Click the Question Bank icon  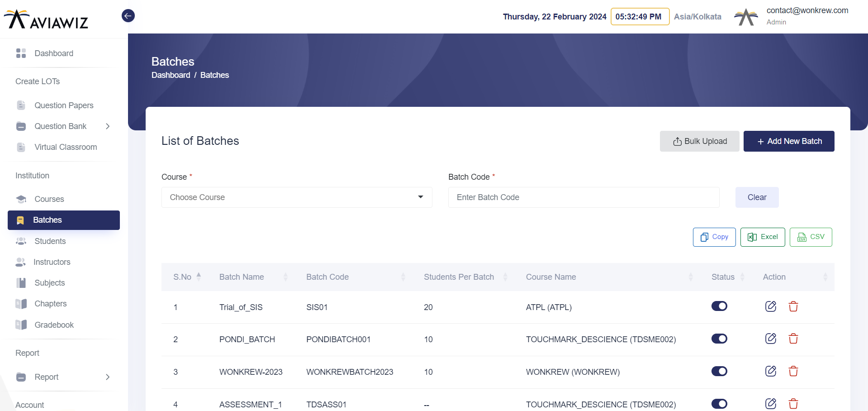[x=21, y=126]
